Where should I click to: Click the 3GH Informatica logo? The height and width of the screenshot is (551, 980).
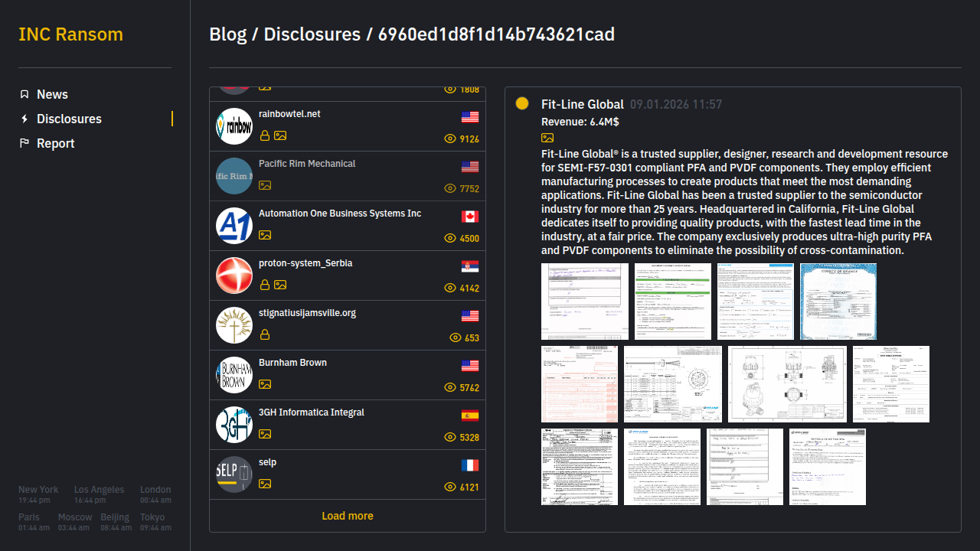coord(234,425)
